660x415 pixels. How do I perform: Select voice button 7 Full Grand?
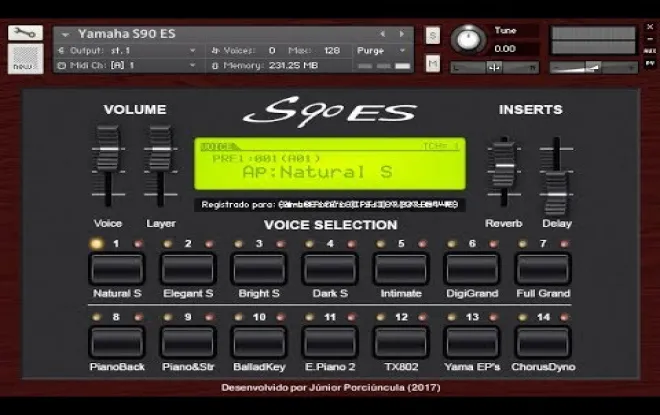click(543, 269)
